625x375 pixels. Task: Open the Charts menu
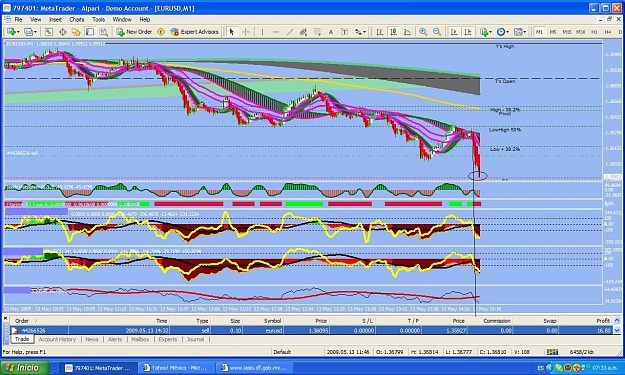77,20
